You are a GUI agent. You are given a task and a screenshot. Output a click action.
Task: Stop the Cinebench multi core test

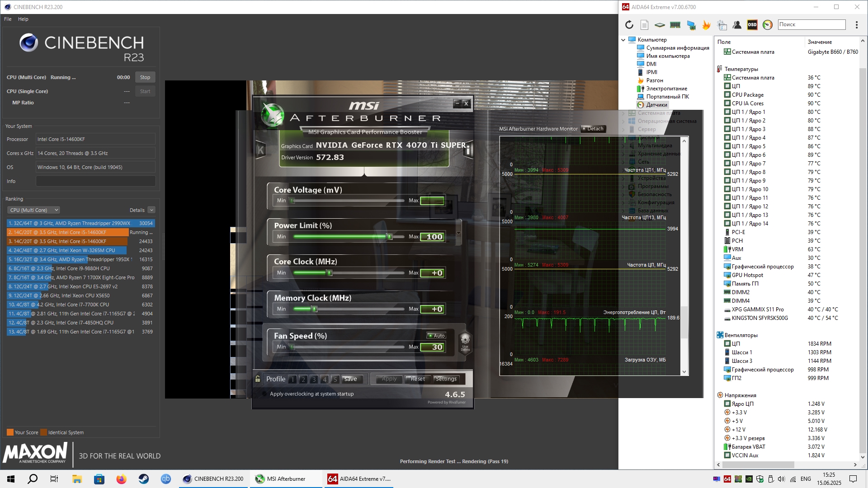coord(145,77)
